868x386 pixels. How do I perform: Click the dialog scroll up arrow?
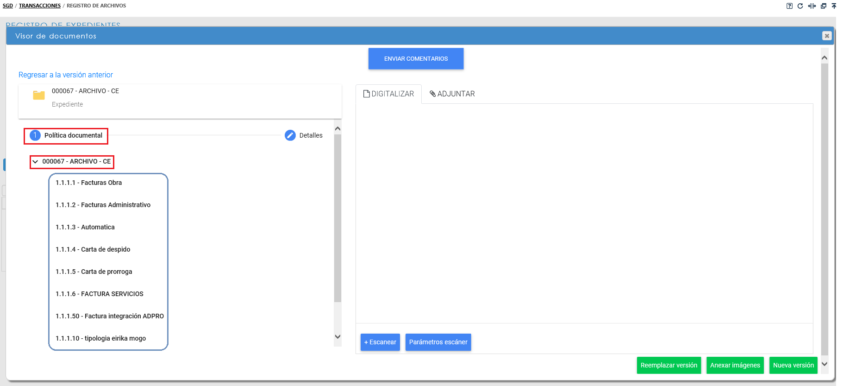click(824, 57)
